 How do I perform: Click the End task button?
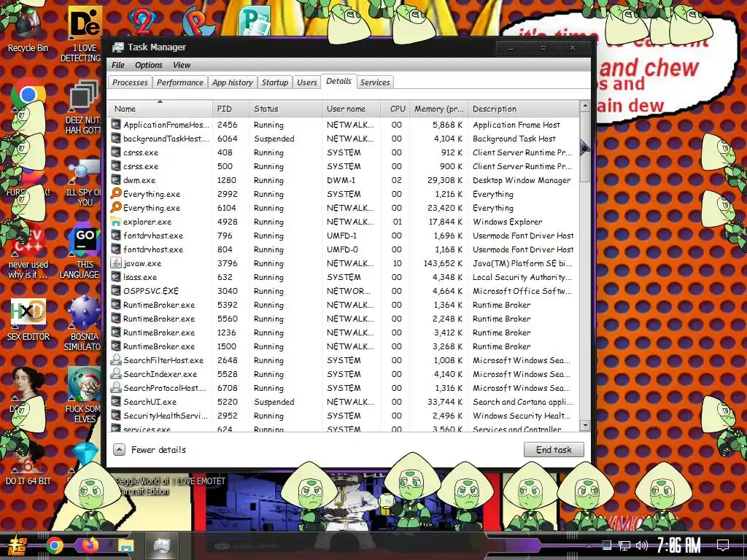[x=554, y=449]
